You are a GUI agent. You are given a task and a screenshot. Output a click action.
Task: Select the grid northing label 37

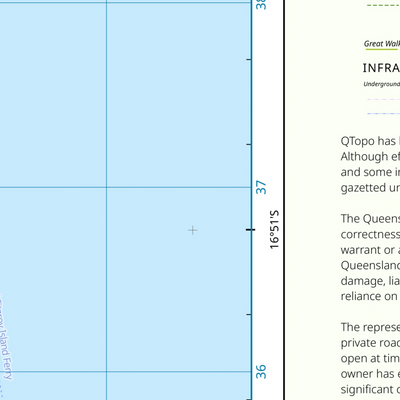coord(261,187)
